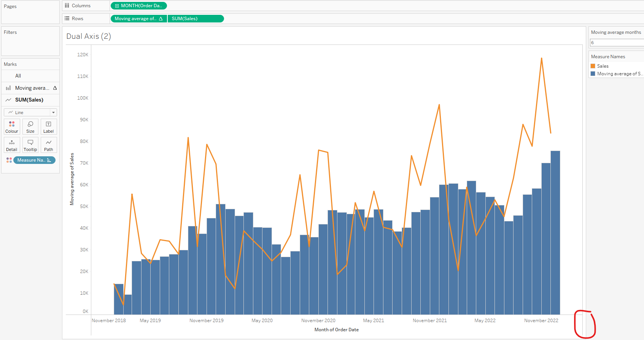Click the Rows shelf icon
This screenshot has height=340, width=644.
coord(67,18)
